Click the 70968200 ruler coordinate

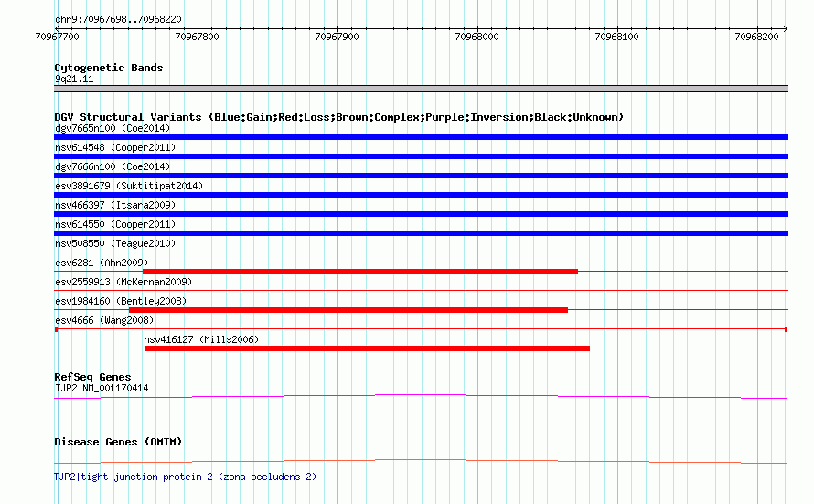point(757,37)
